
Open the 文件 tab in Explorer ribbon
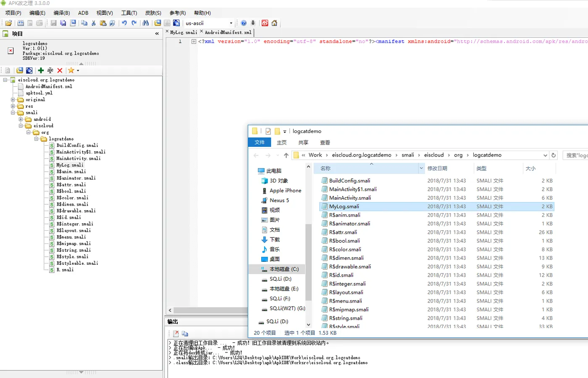click(x=260, y=142)
